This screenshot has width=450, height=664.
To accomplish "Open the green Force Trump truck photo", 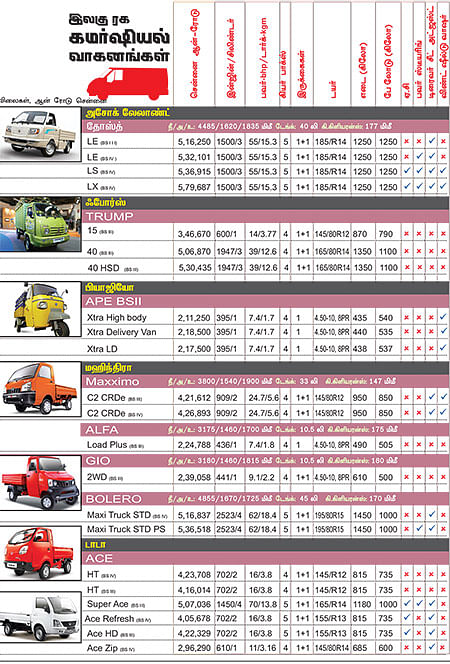I will 40,224.
